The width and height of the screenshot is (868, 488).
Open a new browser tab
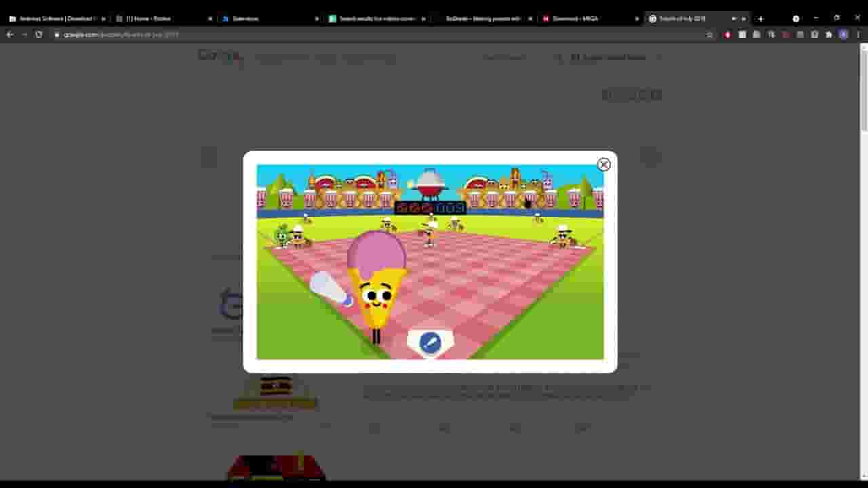760,19
